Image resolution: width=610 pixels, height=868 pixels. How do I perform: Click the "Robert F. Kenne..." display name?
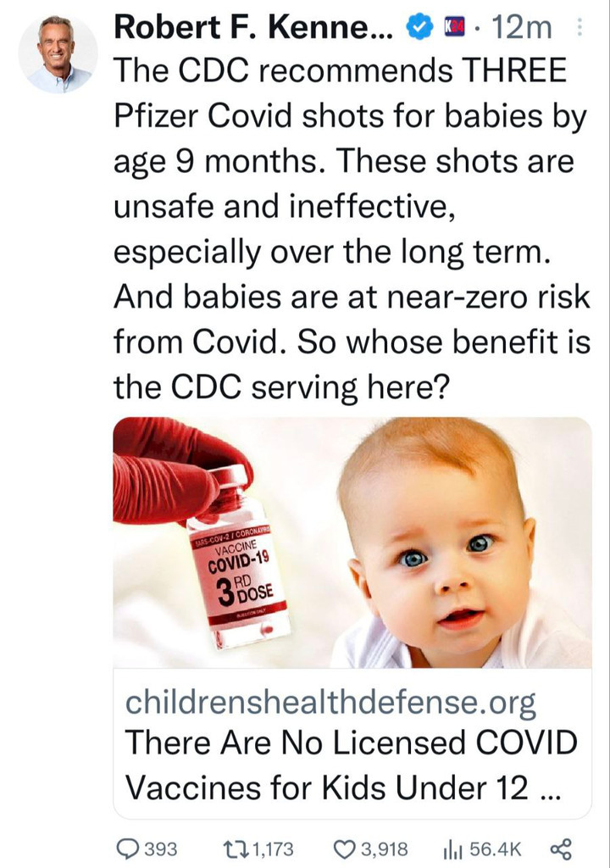pos(254,28)
